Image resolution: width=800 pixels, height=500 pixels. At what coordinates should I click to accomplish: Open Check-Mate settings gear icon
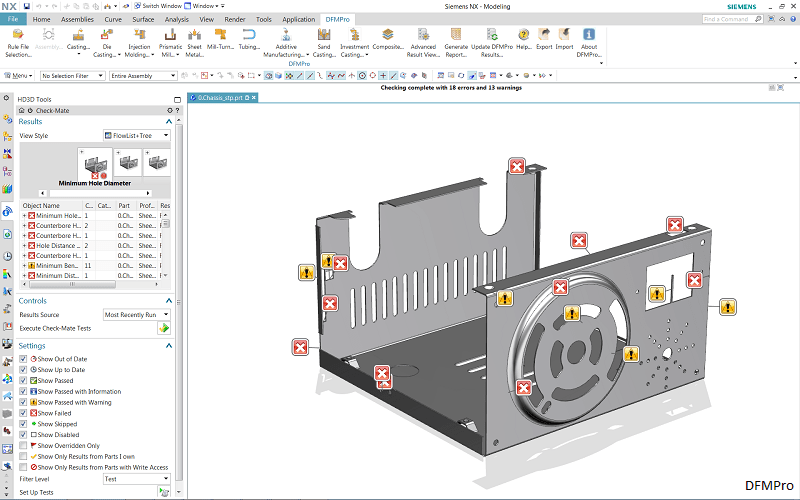(x=170, y=110)
